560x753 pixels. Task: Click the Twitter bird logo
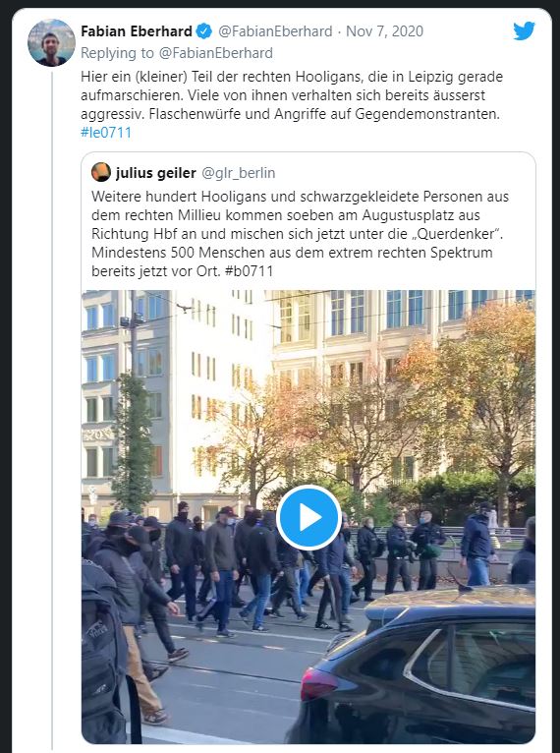(x=524, y=30)
